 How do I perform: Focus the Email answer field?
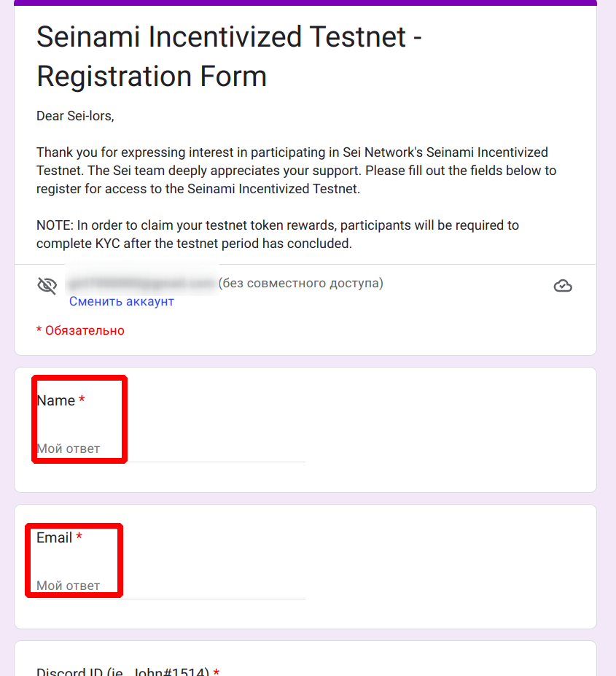click(x=171, y=586)
